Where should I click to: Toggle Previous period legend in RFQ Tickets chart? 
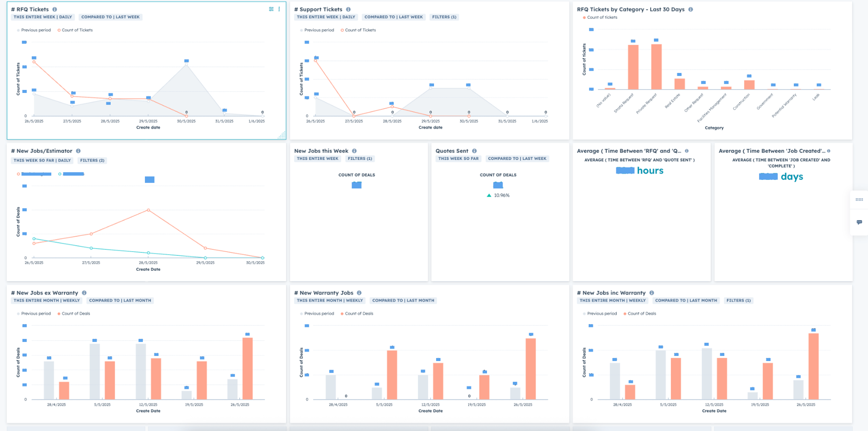tap(36, 30)
